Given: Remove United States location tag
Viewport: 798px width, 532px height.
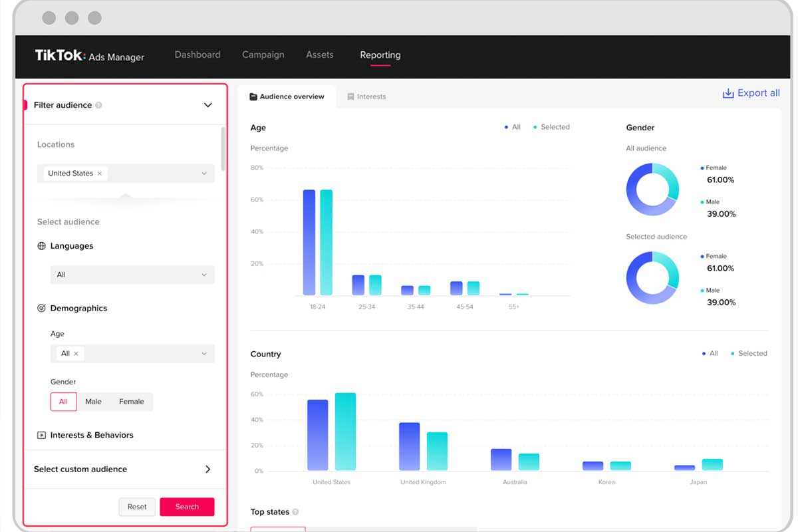Looking at the screenshot, I should [x=100, y=174].
